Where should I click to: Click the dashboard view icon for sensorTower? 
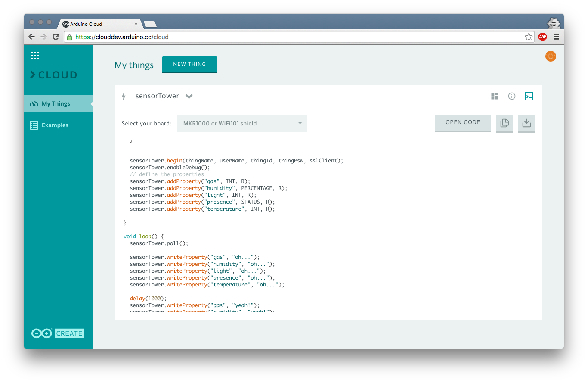point(495,96)
